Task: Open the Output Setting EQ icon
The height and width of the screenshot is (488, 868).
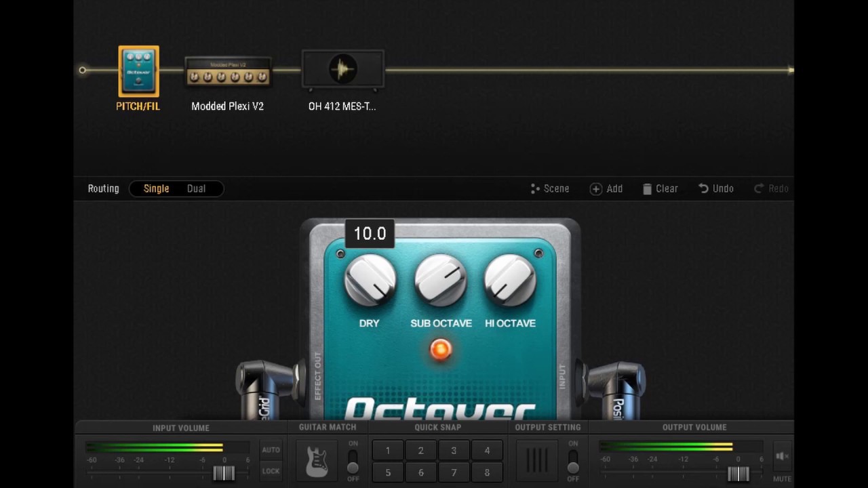Action: tap(537, 460)
